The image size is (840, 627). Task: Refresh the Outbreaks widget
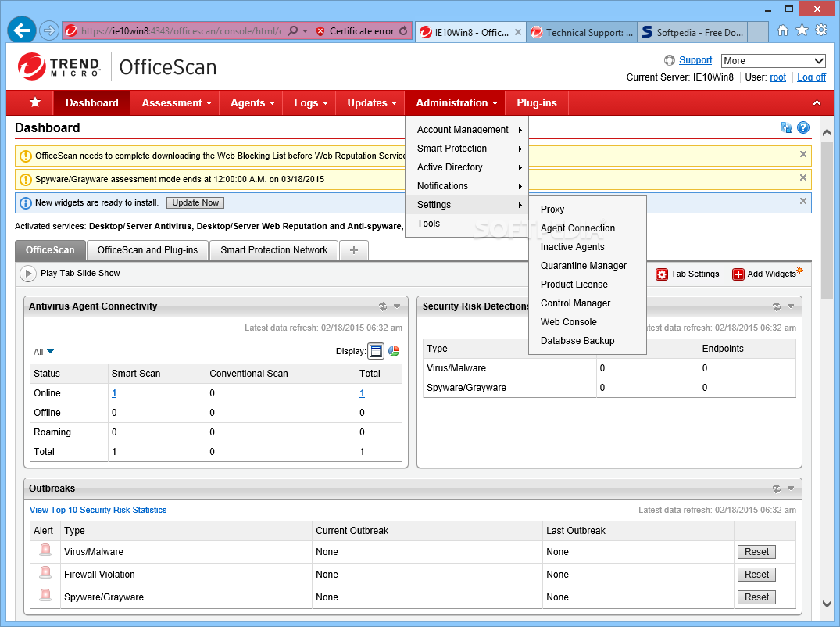click(776, 489)
